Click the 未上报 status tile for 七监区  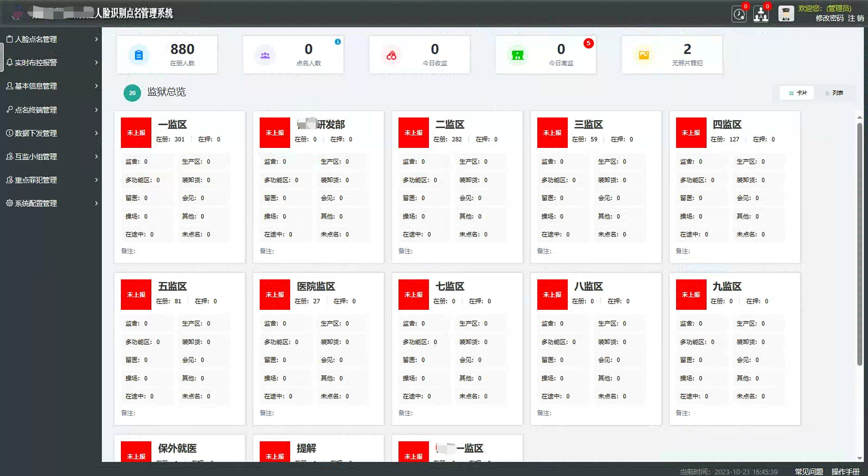(413, 294)
